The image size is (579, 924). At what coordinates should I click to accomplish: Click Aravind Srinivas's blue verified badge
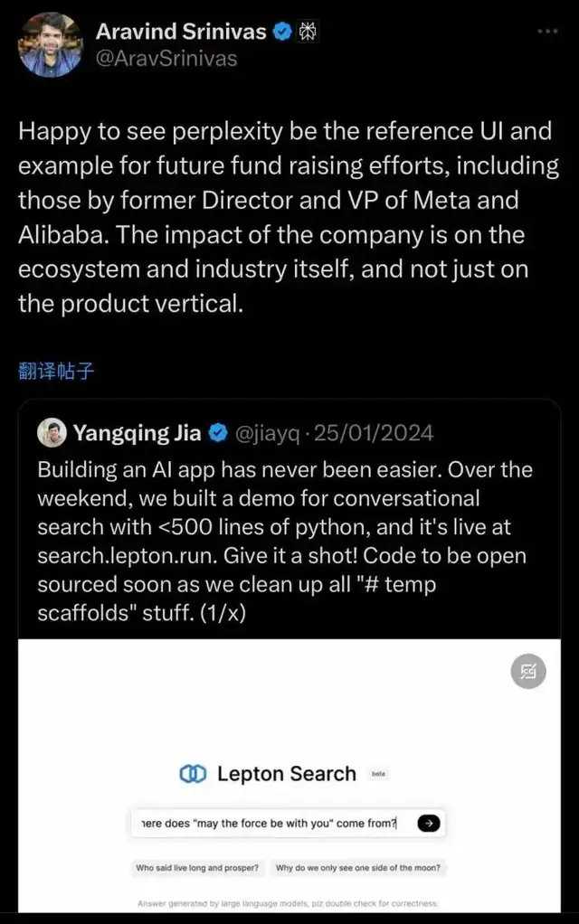[x=284, y=31]
